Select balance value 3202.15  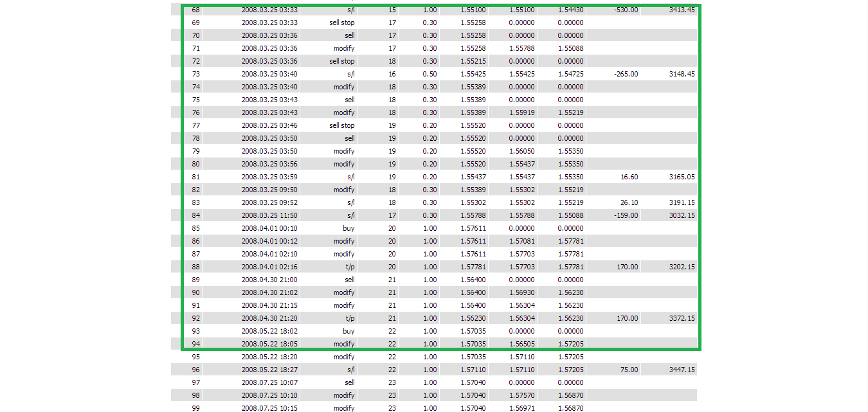click(x=682, y=267)
